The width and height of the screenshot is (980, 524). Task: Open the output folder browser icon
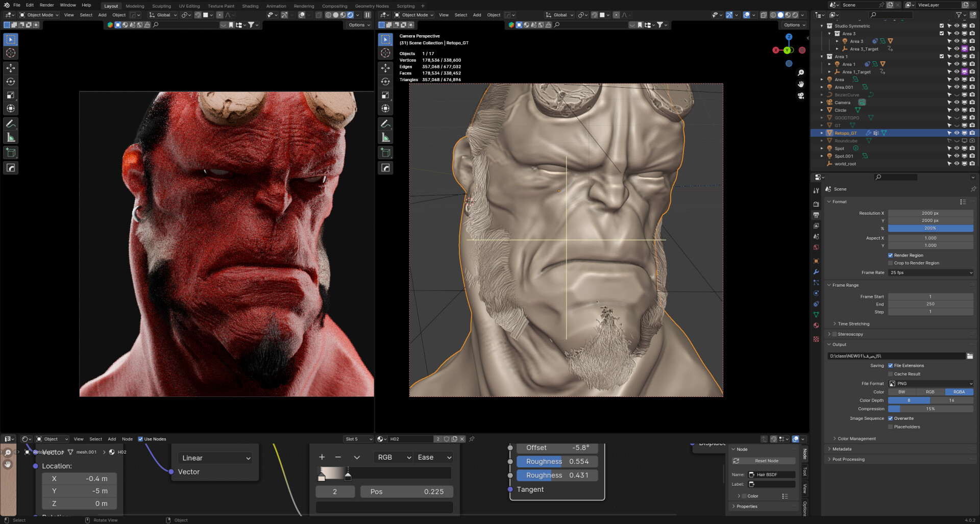[x=970, y=356]
